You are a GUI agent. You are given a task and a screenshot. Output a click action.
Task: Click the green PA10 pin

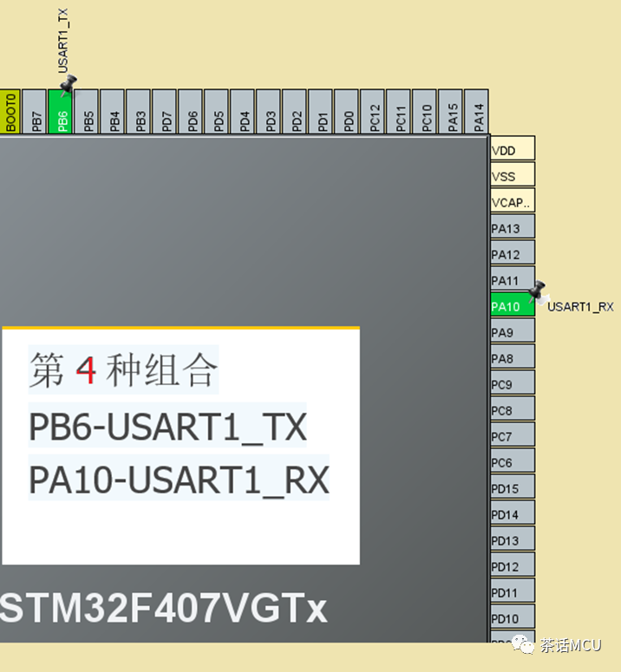pos(513,304)
